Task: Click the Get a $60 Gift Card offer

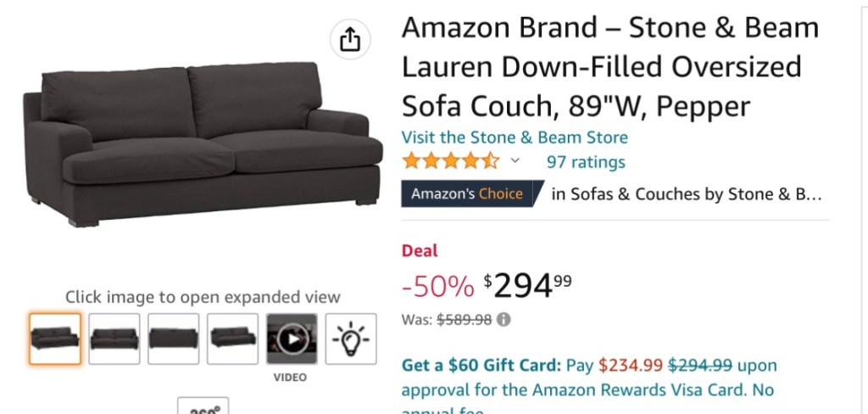Action: pyautogui.click(x=481, y=366)
